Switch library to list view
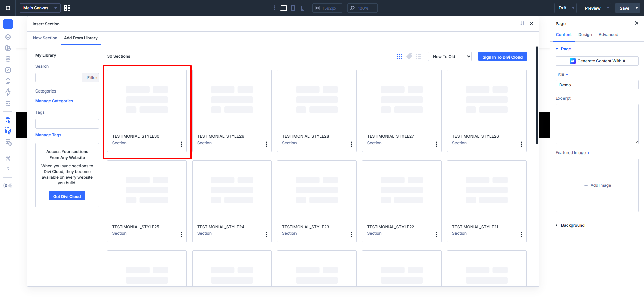644x308 pixels. coord(419,56)
